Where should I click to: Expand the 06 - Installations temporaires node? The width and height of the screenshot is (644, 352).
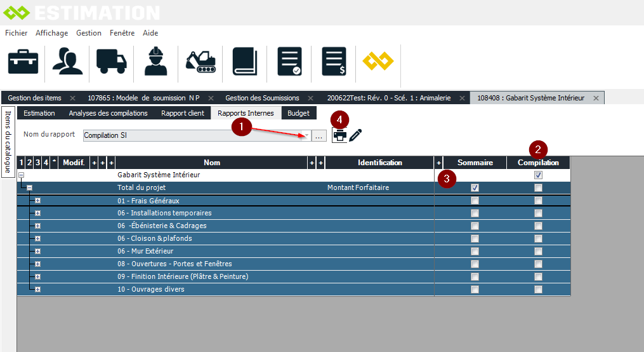pyautogui.click(x=37, y=213)
